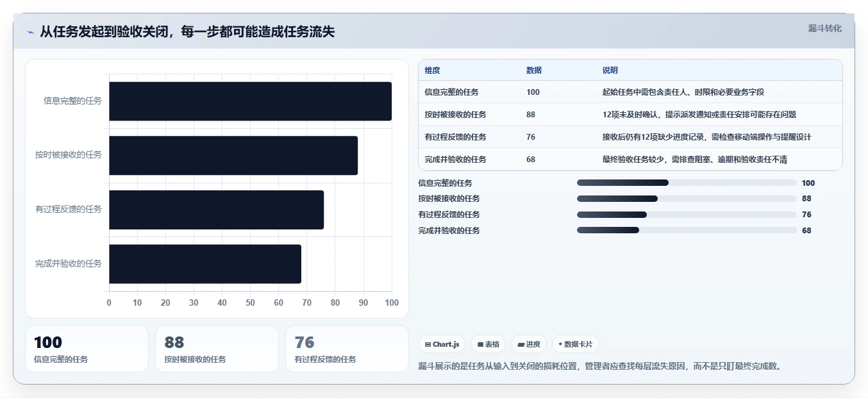This screenshot has width=868, height=398.
Task: Select the 数据卡片 tag chip
Action: [575, 344]
